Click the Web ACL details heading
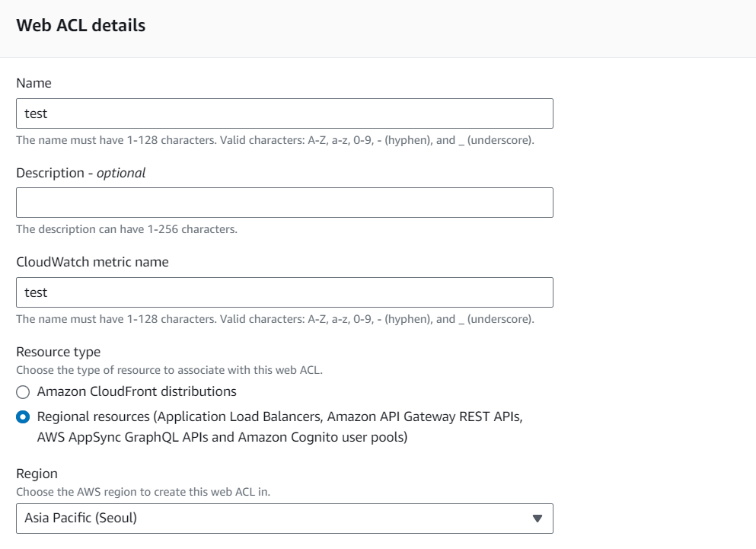 pyautogui.click(x=81, y=26)
